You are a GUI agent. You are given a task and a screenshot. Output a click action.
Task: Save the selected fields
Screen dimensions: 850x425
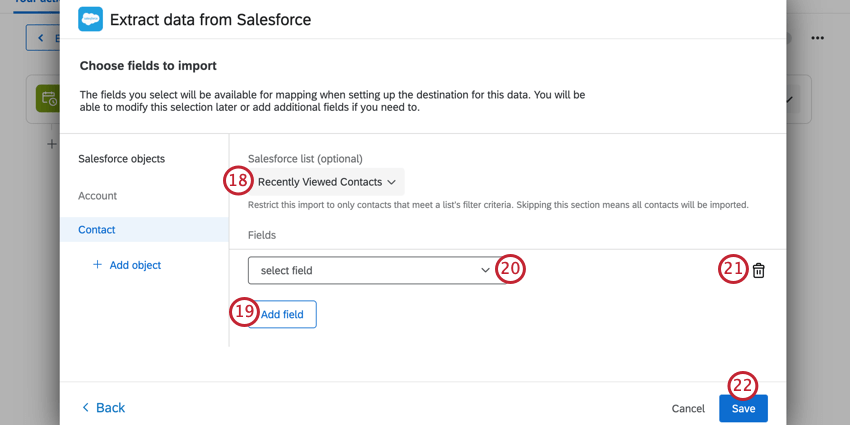point(743,408)
